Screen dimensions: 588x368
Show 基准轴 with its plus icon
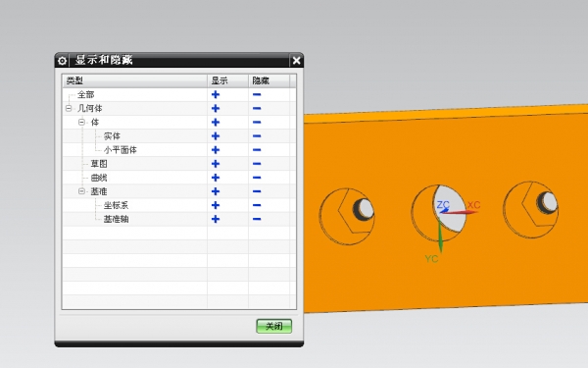216,219
